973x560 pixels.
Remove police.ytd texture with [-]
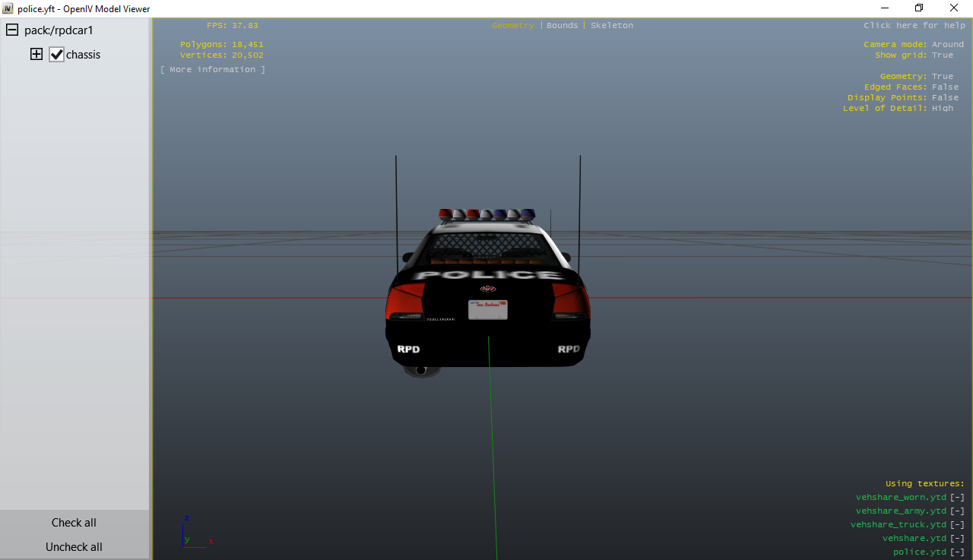[957, 552]
